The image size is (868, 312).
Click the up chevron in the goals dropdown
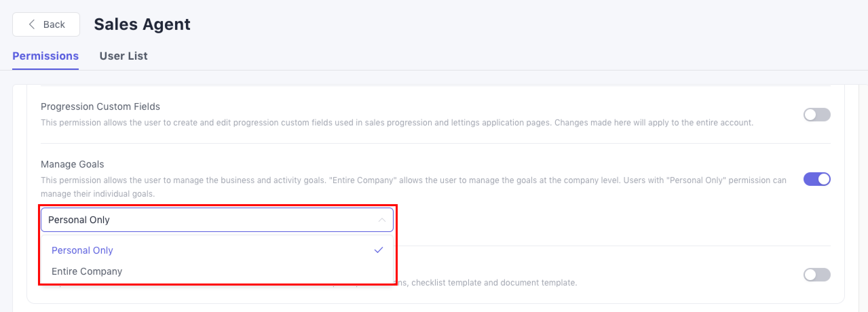(x=382, y=220)
